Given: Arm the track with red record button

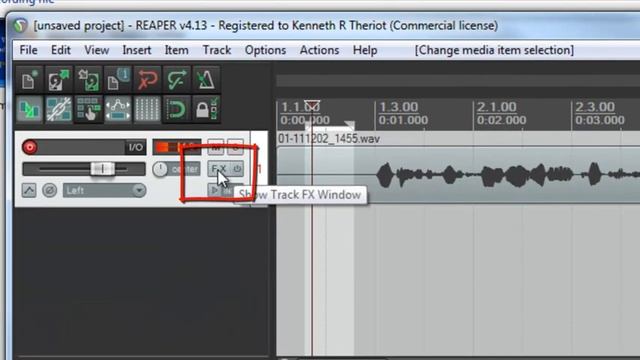Looking at the screenshot, I should point(30,147).
